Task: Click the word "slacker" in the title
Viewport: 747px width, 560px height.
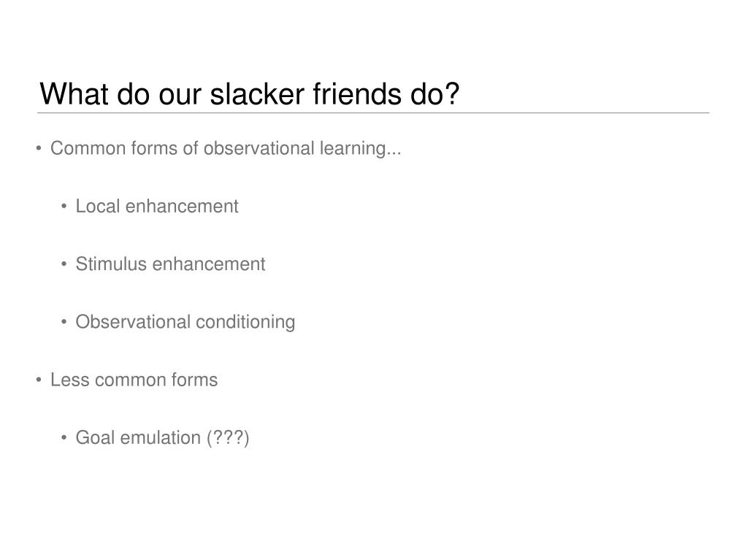Action: click(x=257, y=93)
